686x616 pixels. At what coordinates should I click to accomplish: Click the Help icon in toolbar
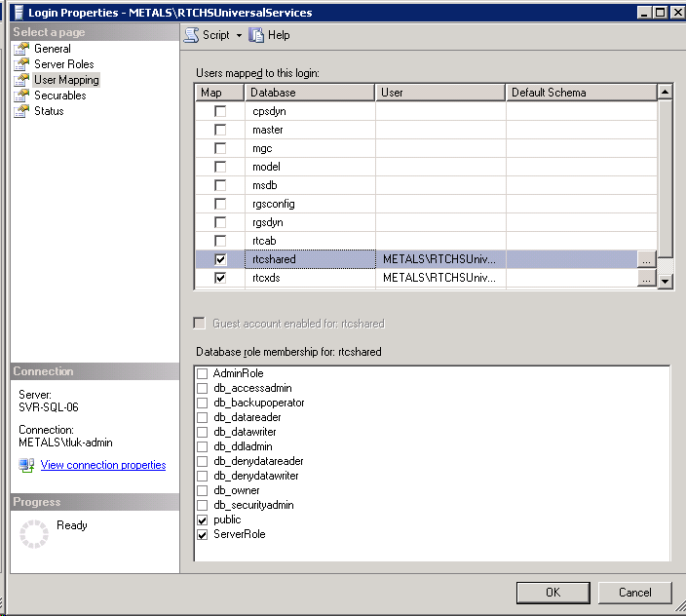(257, 35)
